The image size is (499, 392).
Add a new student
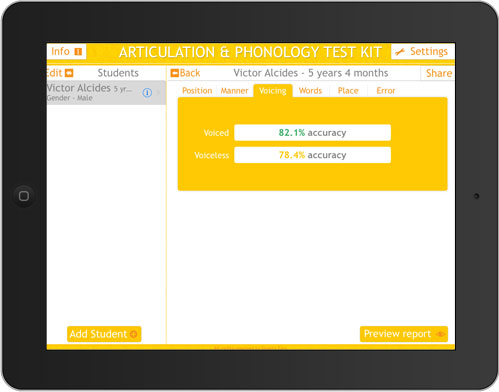pyautogui.click(x=104, y=334)
